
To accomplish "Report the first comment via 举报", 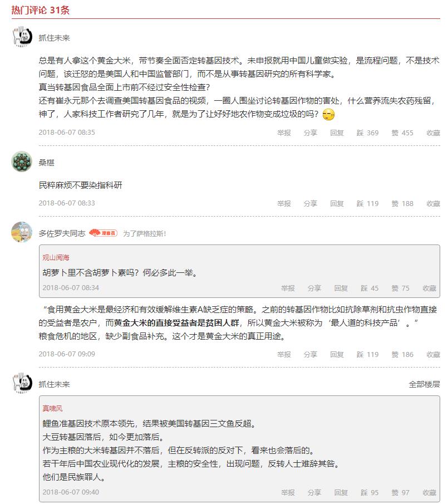I will coord(284,133).
